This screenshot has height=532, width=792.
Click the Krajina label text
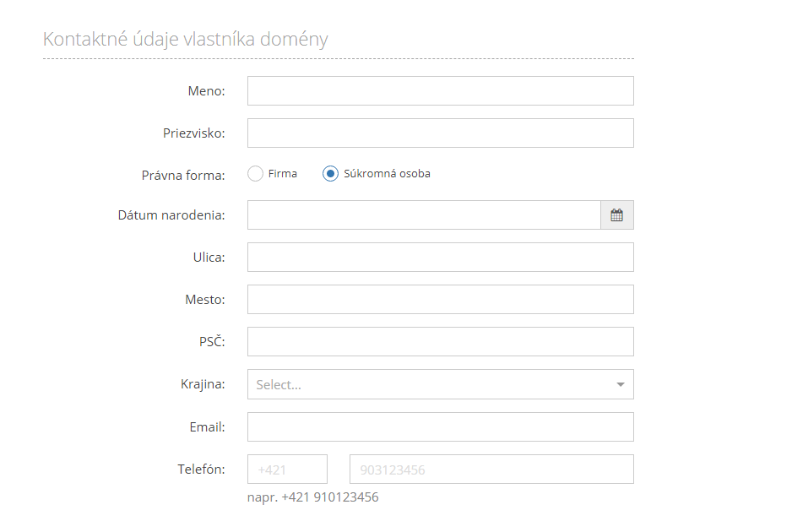pos(203,384)
